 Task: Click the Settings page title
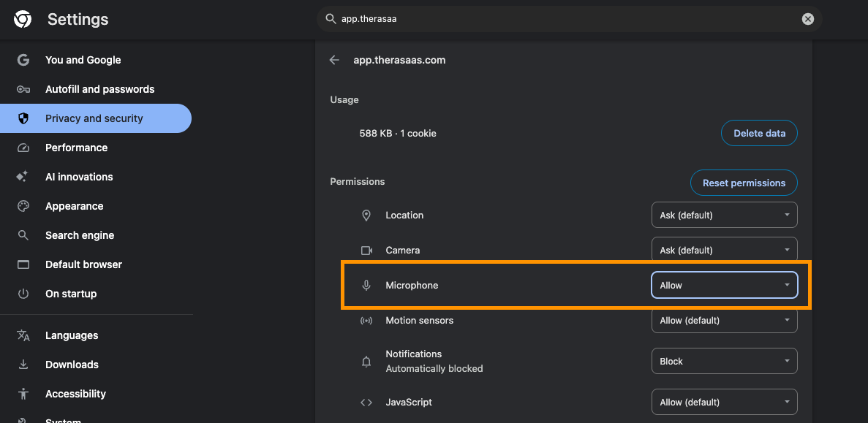(x=78, y=19)
